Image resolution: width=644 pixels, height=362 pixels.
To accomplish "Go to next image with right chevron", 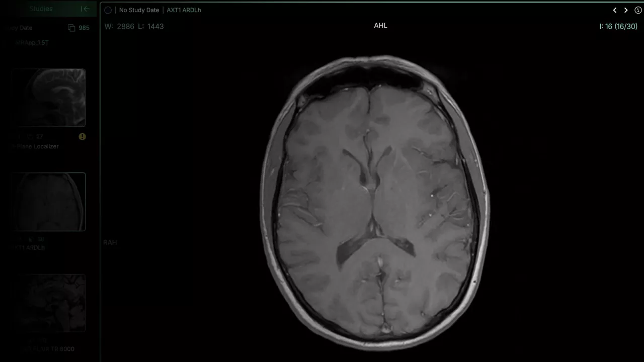I will coord(626,10).
